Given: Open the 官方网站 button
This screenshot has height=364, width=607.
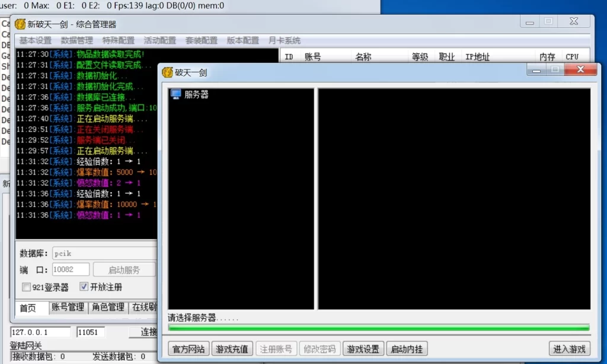Looking at the screenshot, I should (x=189, y=349).
